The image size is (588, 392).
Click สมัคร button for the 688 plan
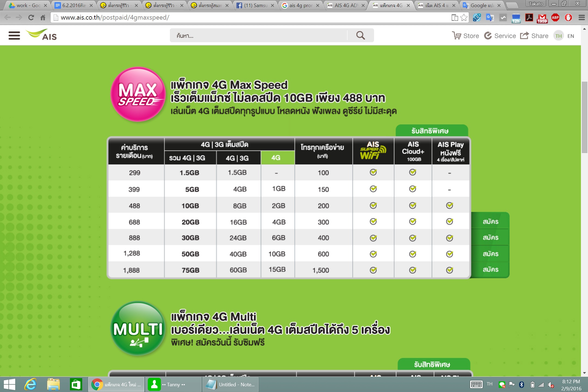[490, 222]
